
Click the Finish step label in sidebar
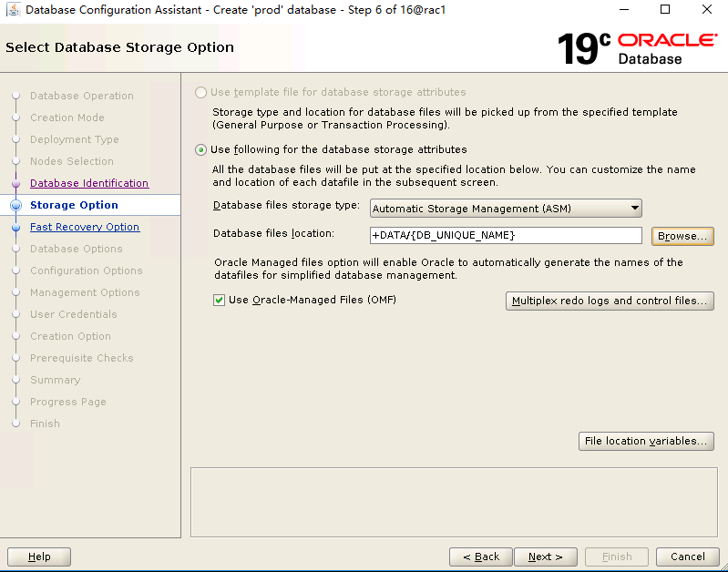tap(45, 424)
